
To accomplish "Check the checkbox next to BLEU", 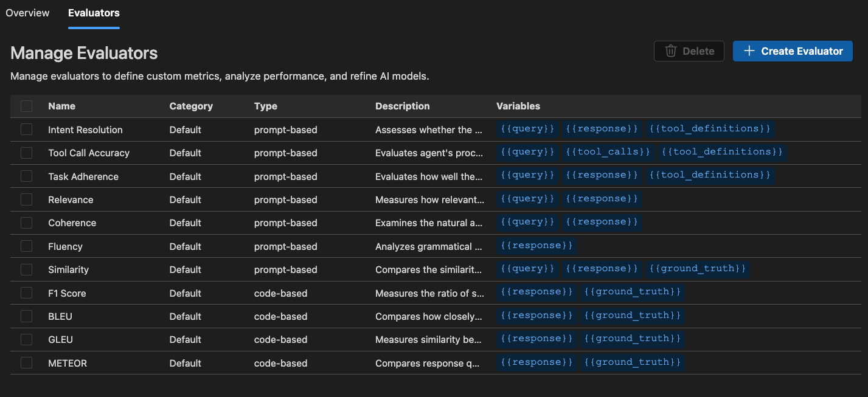I will (x=26, y=316).
